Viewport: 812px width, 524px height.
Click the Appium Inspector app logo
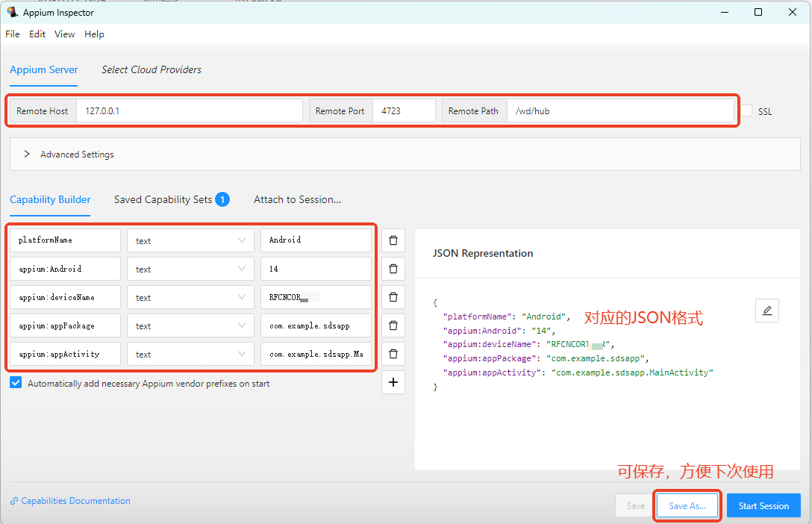click(x=13, y=12)
